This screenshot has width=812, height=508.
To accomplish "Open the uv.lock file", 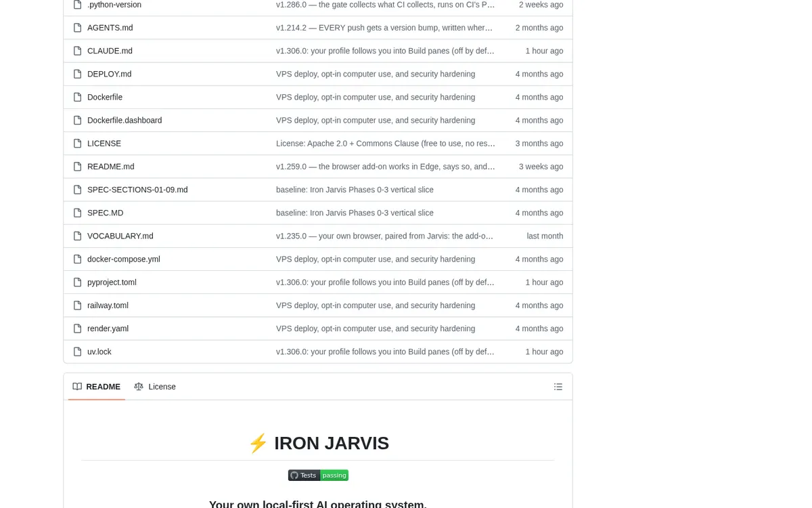I will 99,352.
